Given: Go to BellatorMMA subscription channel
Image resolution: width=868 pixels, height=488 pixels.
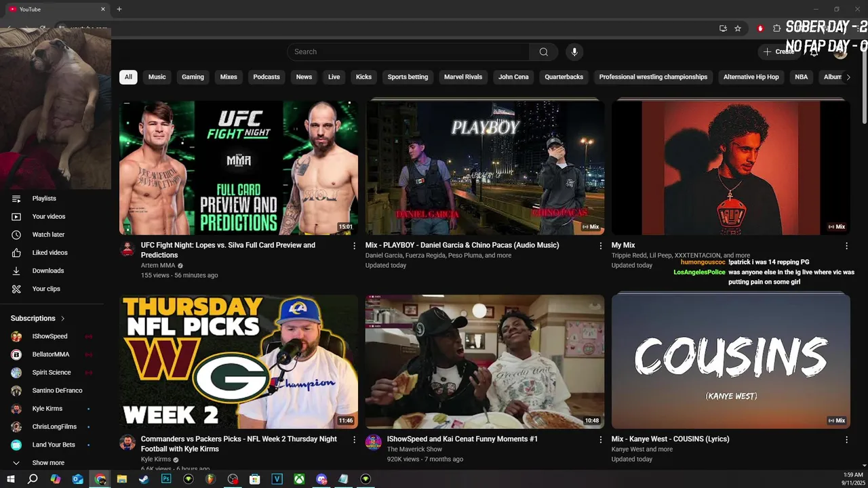Looking at the screenshot, I should (51, 354).
